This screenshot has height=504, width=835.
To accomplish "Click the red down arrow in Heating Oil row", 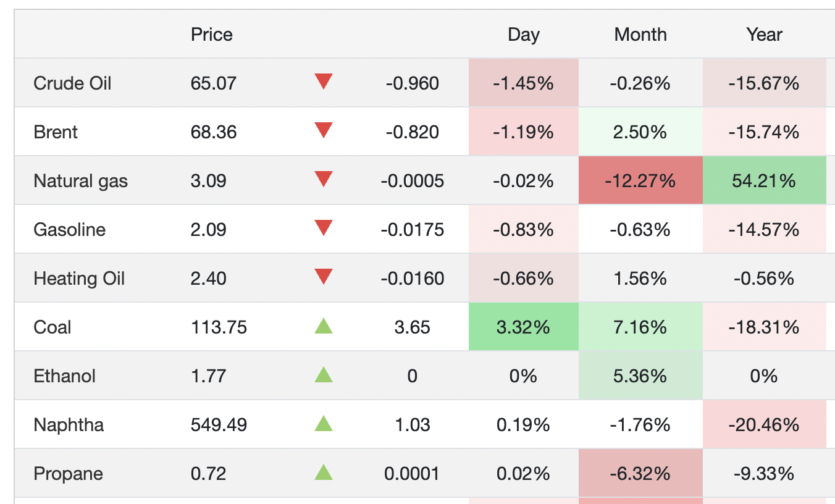I will (324, 277).
